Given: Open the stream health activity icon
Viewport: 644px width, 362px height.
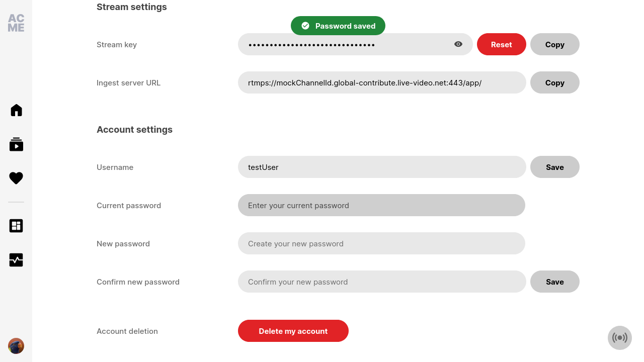Looking at the screenshot, I should click(x=16, y=260).
